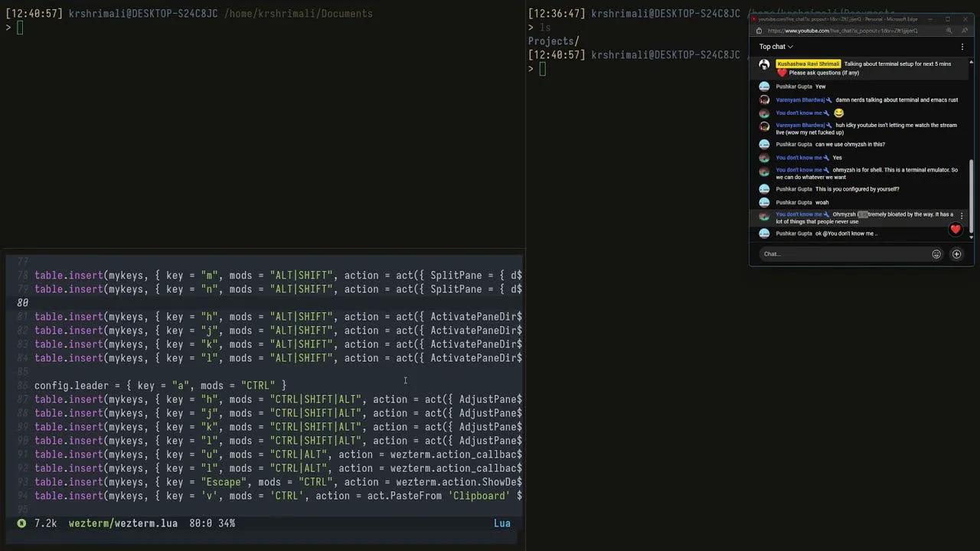Click the site security lock icon in the address bar
The image size is (980, 551).
pyautogui.click(x=759, y=31)
